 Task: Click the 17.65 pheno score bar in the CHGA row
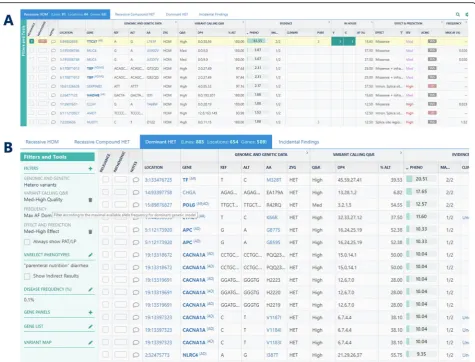(x=421, y=192)
